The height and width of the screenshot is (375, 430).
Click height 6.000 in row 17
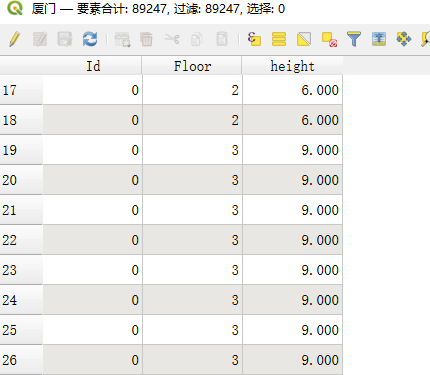pyautogui.click(x=293, y=90)
